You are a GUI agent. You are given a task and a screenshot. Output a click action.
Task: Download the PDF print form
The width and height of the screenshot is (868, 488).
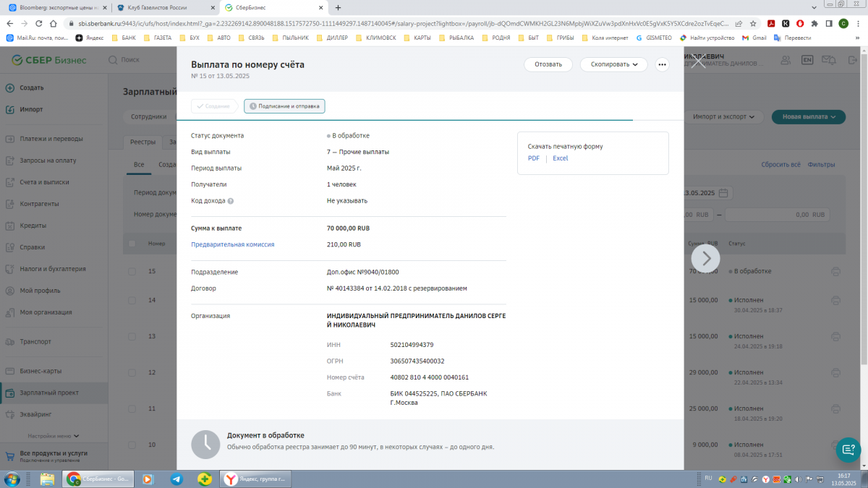coord(534,158)
